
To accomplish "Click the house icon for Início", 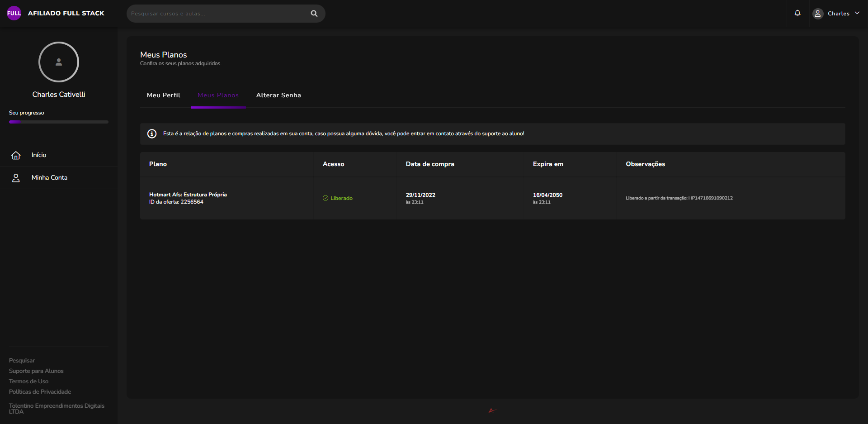I will tap(16, 155).
